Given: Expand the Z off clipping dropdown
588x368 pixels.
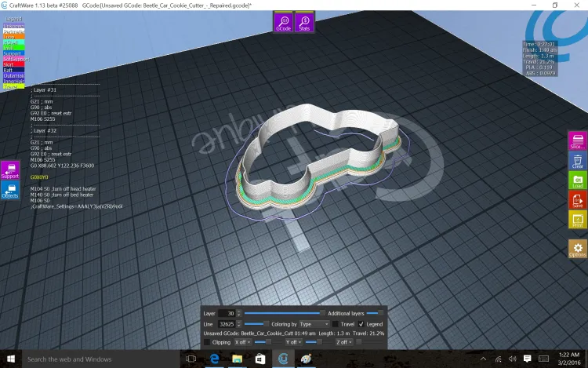Looking at the screenshot, I should click(344, 342).
